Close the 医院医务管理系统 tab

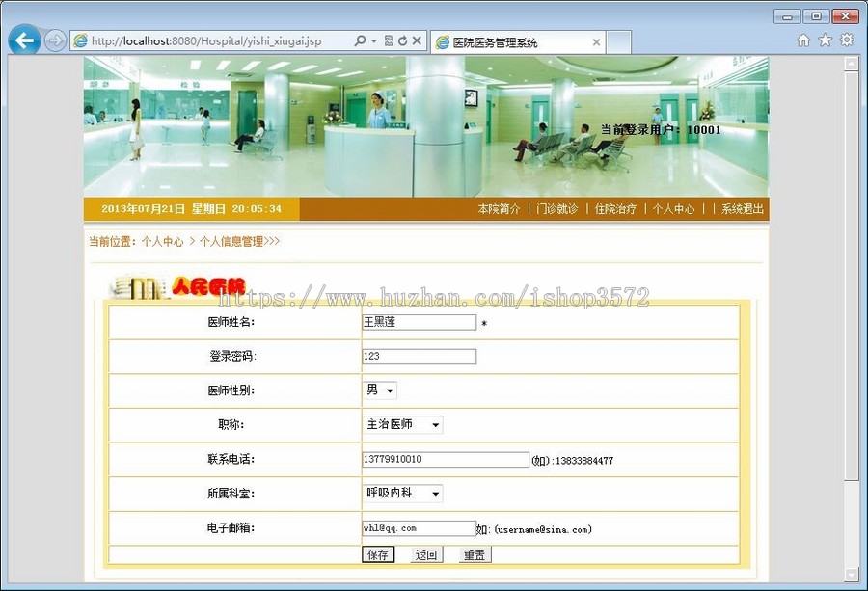click(596, 42)
